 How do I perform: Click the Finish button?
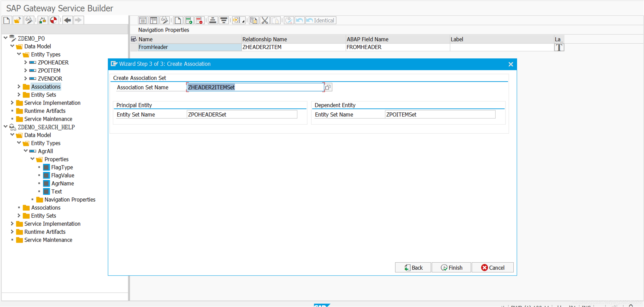point(451,267)
